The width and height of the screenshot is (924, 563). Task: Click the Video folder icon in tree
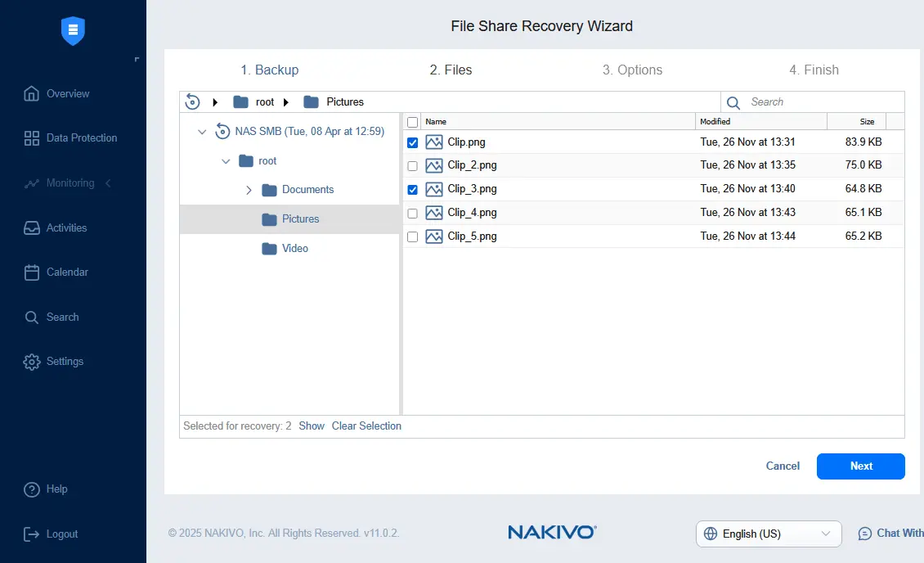click(x=269, y=249)
